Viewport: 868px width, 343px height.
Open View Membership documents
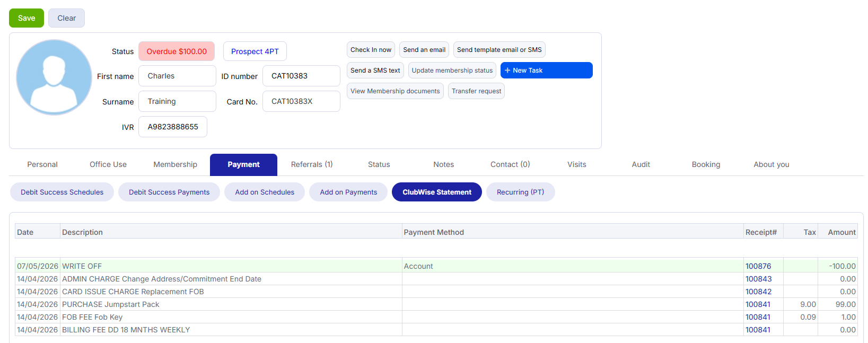point(395,91)
